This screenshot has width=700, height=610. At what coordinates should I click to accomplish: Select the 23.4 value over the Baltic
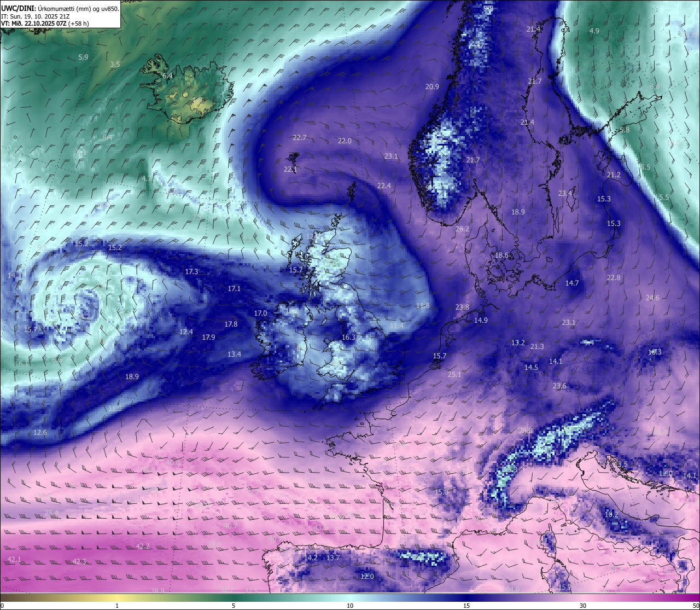[565, 193]
